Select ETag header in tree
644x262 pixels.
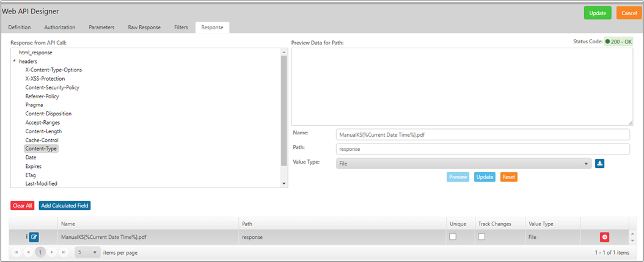click(x=31, y=175)
